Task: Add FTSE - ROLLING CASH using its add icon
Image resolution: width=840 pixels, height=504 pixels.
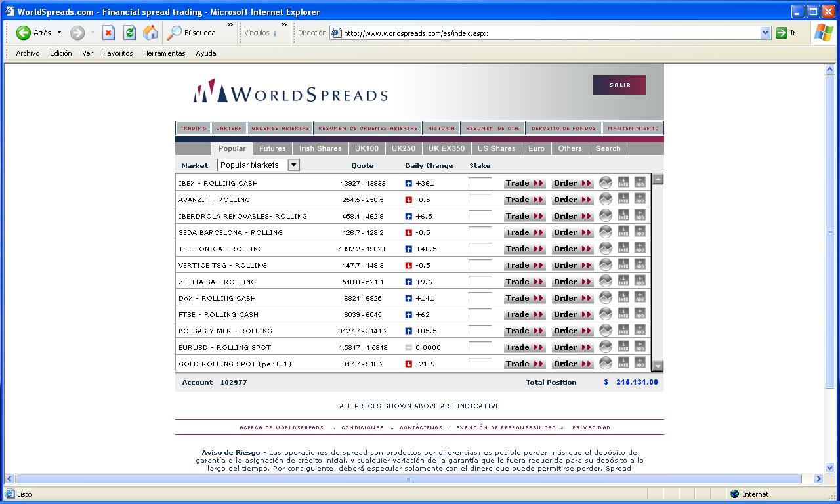Action: pos(640,314)
